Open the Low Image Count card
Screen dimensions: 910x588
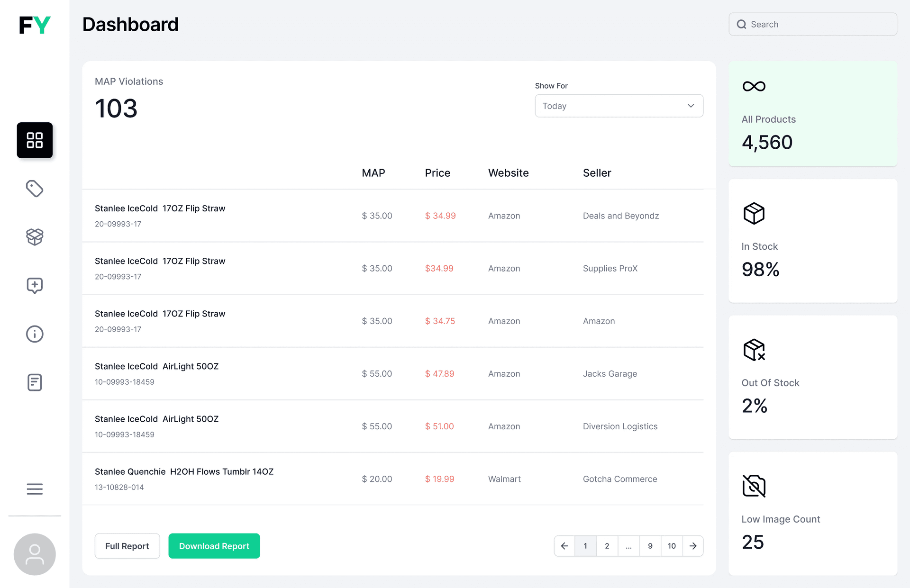point(813,514)
